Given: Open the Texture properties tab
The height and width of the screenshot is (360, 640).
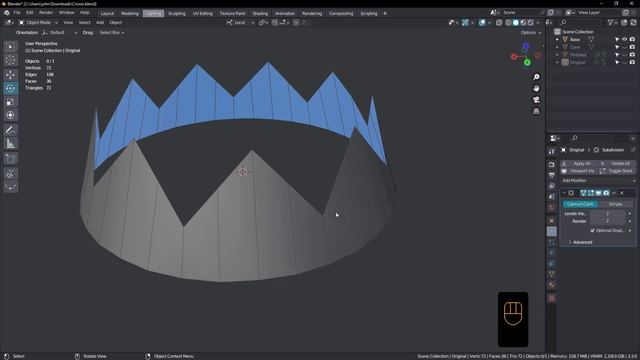Looking at the screenshot, I should click(552, 298).
